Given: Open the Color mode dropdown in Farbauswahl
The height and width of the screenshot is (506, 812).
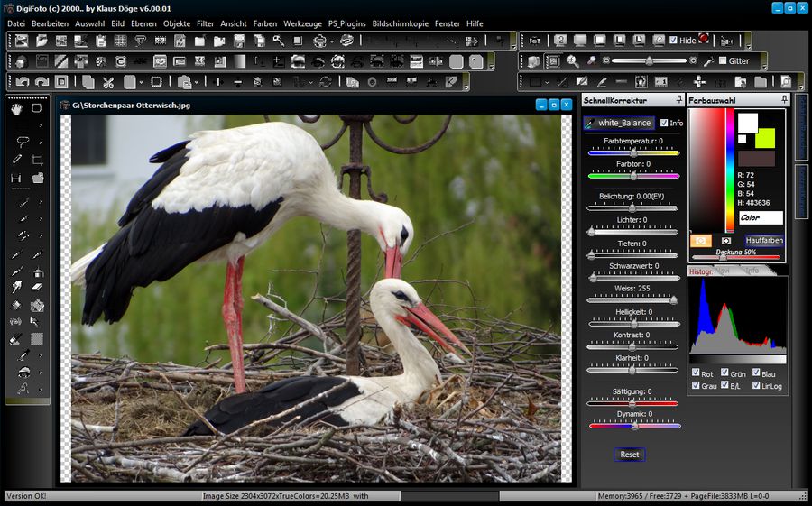Looking at the screenshot, I should pyautogui.click(x=761, y=217).
